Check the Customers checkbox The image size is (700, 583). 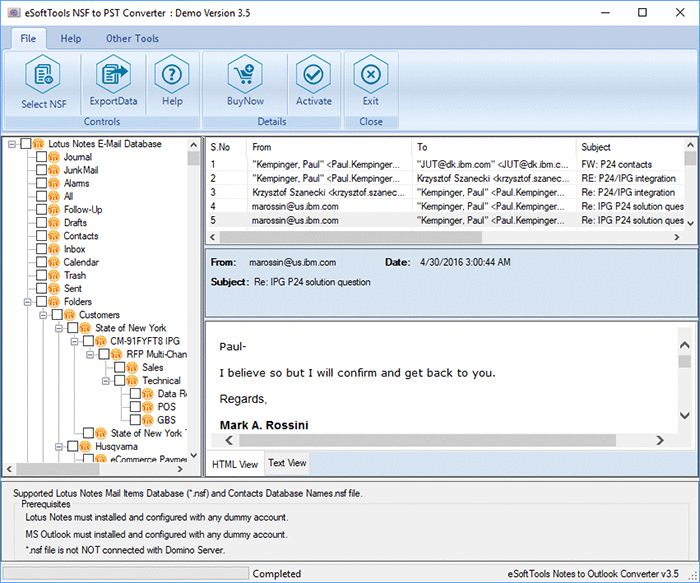[57, 315]
